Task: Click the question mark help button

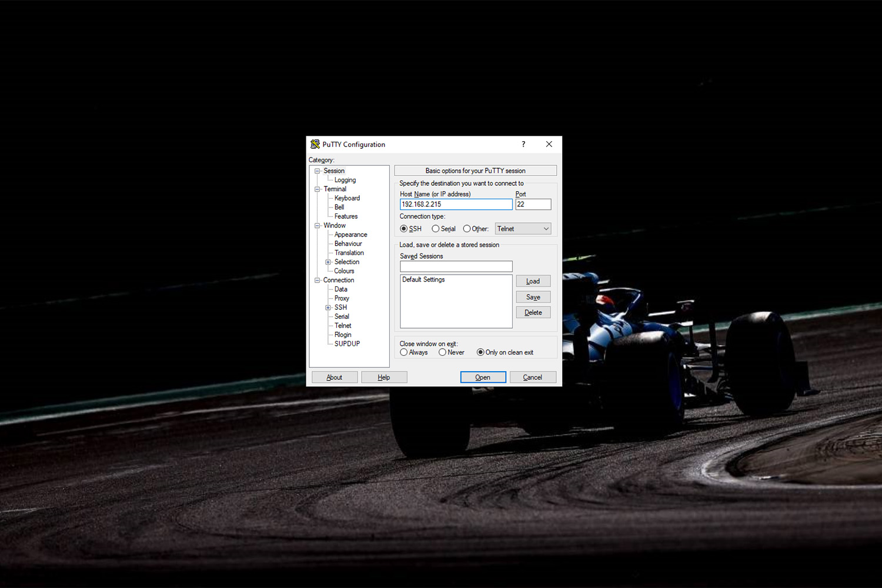Action: click(x=523, y=144)
